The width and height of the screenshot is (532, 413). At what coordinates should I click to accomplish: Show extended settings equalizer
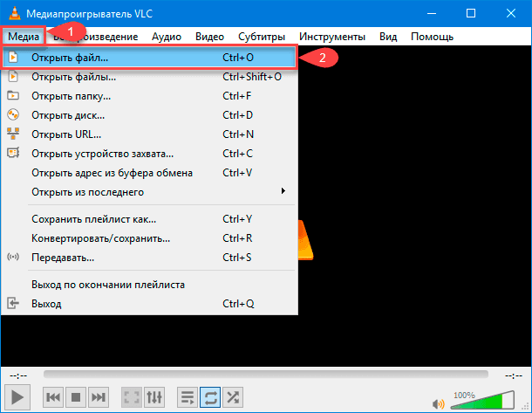pos(154,397)
